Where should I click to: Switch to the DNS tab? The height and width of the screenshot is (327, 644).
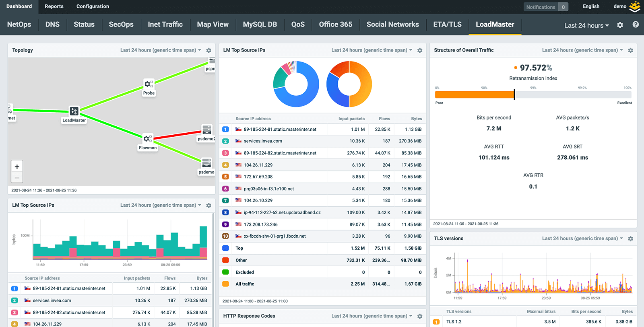pos(52,25)
